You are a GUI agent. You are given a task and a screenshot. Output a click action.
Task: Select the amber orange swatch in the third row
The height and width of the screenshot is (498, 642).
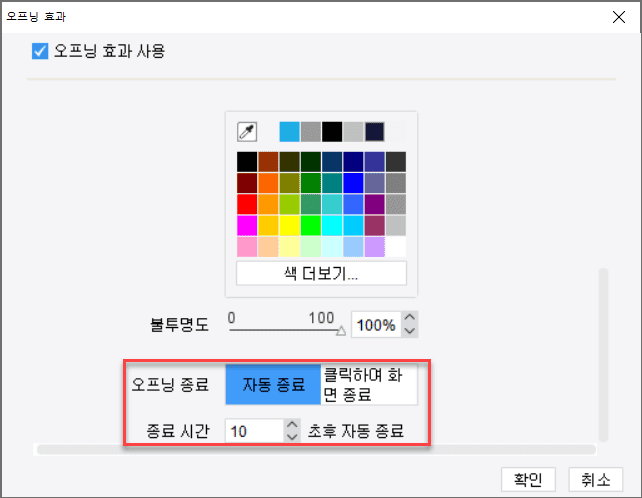click(x=268, y=204)
